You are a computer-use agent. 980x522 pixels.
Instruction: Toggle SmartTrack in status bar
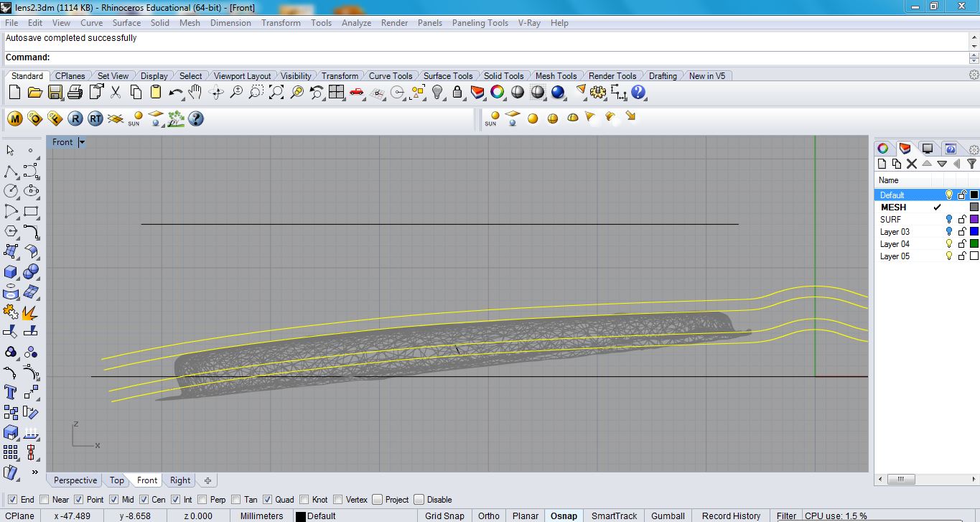pyautogui.click(x=615, y=516)
